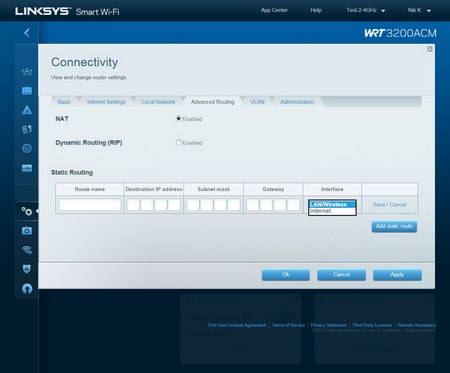This screenshot has width=450, height=373.
Task: Open the OpenVPN Server icon
Action: (27, 288)
